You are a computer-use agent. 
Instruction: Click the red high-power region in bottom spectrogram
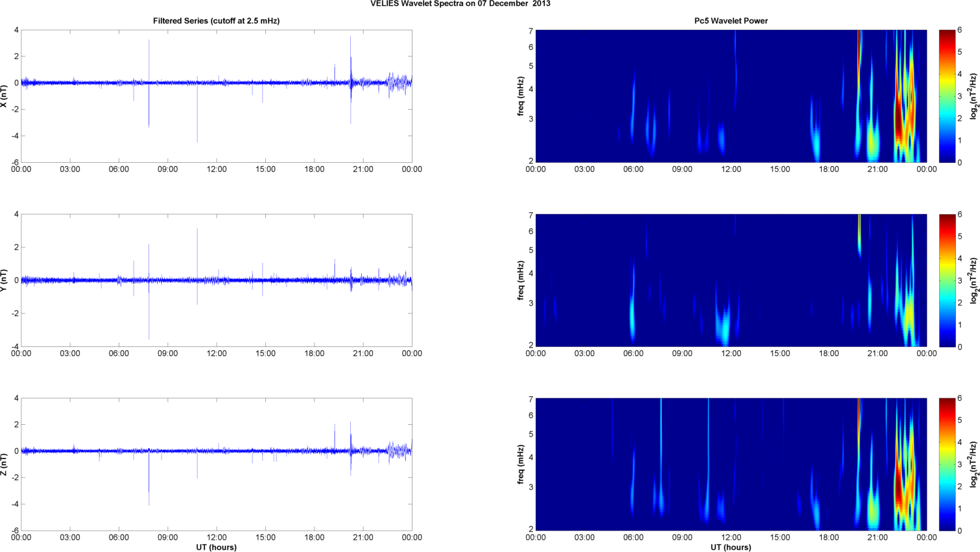coord(899,488)
